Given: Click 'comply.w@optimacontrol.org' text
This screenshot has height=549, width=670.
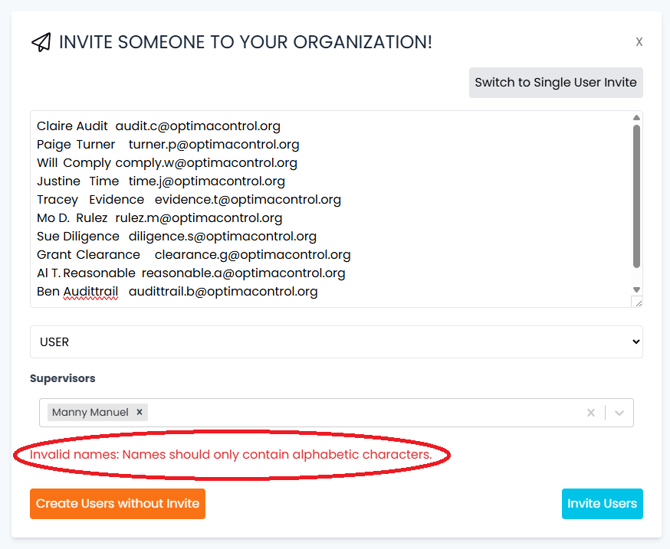Looking at the screenshot, I should [206, 163].
